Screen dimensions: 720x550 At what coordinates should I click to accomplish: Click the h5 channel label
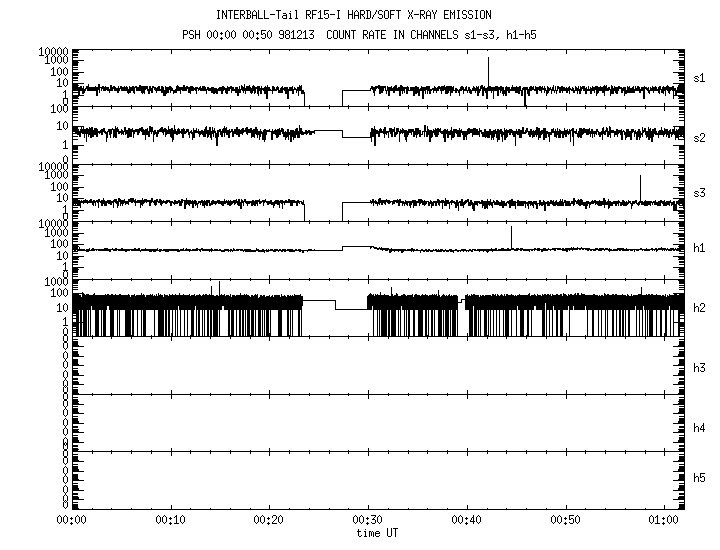pyautogui.click(x=700, y=479)
